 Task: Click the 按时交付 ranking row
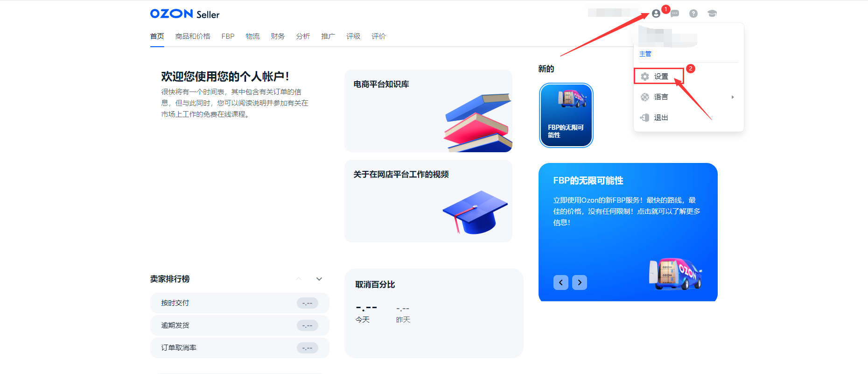point(240,303)
